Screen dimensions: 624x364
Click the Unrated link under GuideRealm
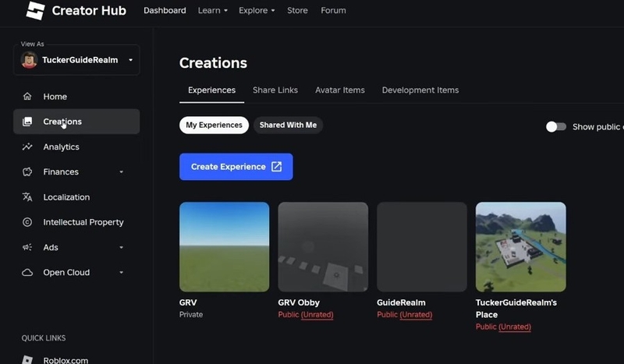pyautogui.click(x=416, y=315)
